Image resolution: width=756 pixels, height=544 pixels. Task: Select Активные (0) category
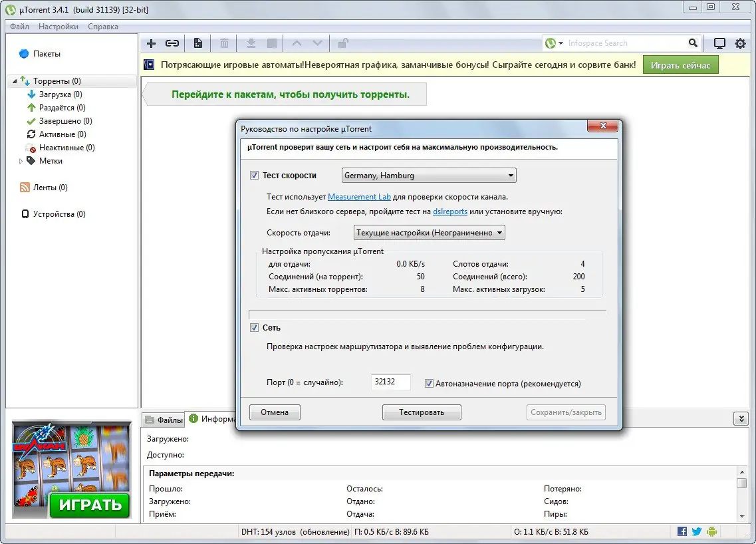click(x=63, y=134)
